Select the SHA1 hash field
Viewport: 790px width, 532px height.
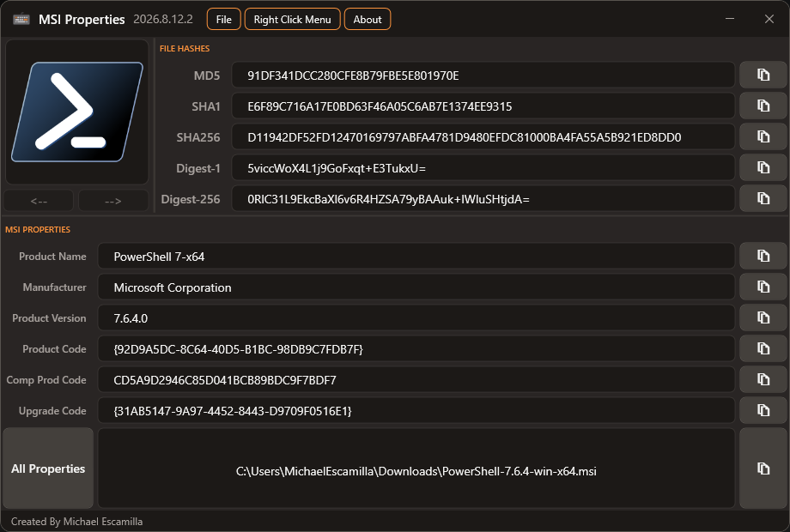pyautogui.click(x=483, y=106)
